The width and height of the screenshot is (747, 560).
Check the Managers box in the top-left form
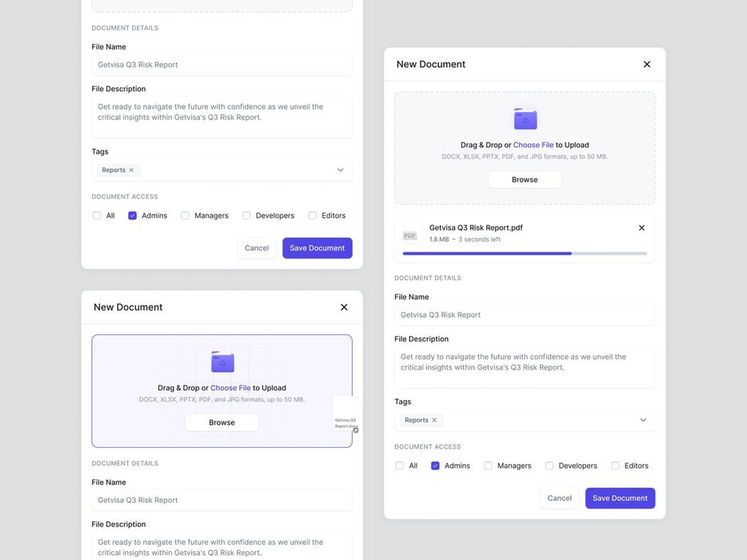coord(186,216)
